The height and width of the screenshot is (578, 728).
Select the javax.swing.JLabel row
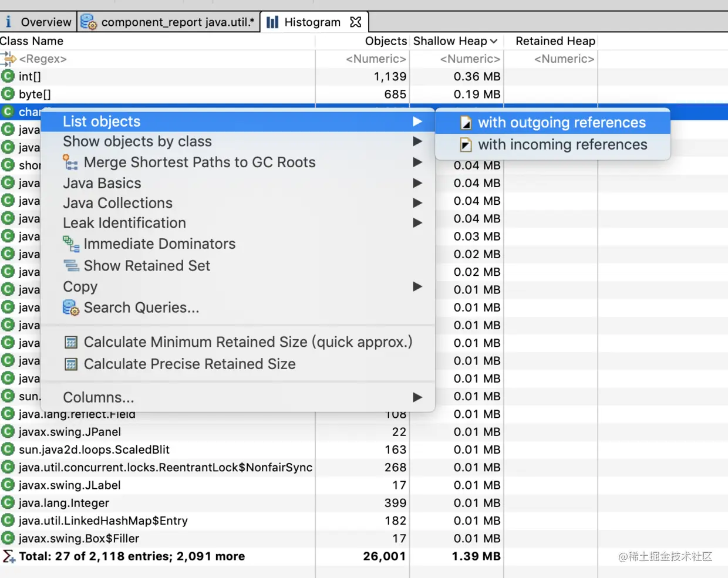[x=364, y=485]
